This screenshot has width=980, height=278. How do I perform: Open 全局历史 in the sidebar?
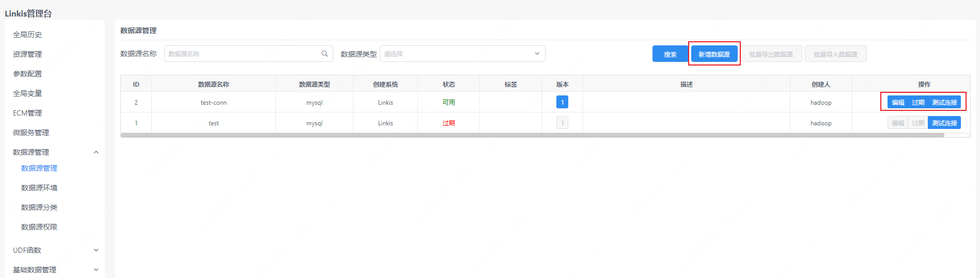(27, 35)
